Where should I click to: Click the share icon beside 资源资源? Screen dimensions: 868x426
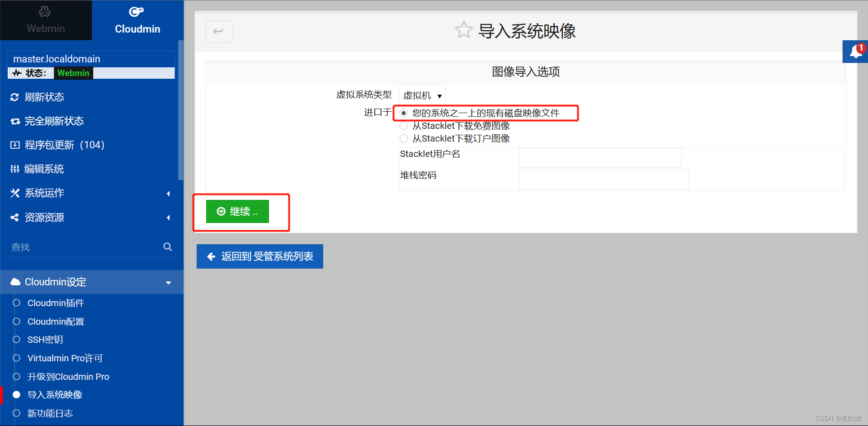coord(15,217)
